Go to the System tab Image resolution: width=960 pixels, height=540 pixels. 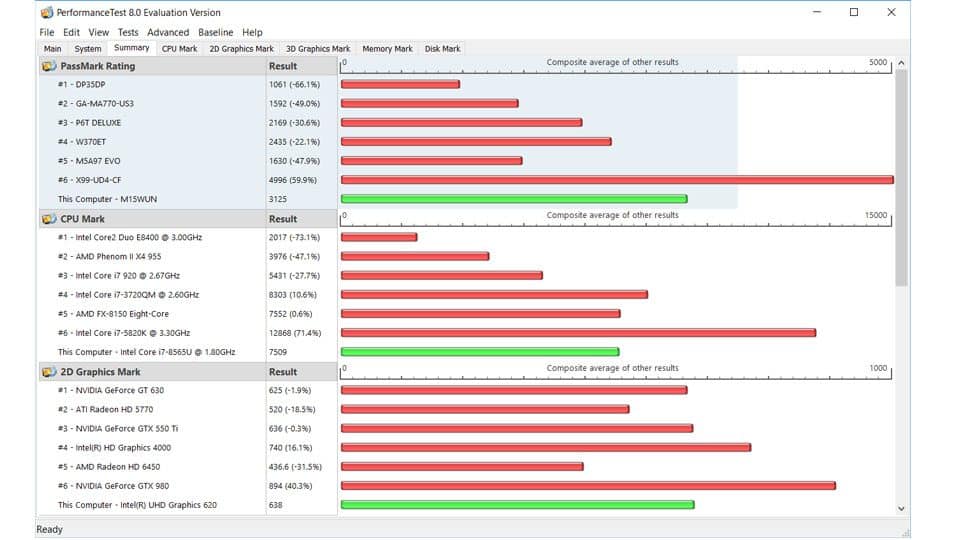(x=88, y=48)
